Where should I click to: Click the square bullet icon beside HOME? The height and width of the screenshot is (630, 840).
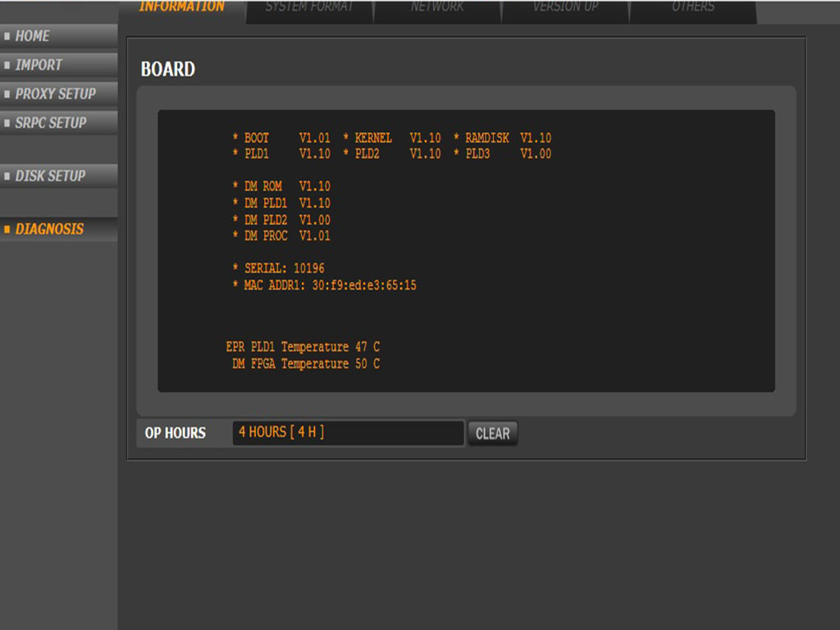pos(7,37)
